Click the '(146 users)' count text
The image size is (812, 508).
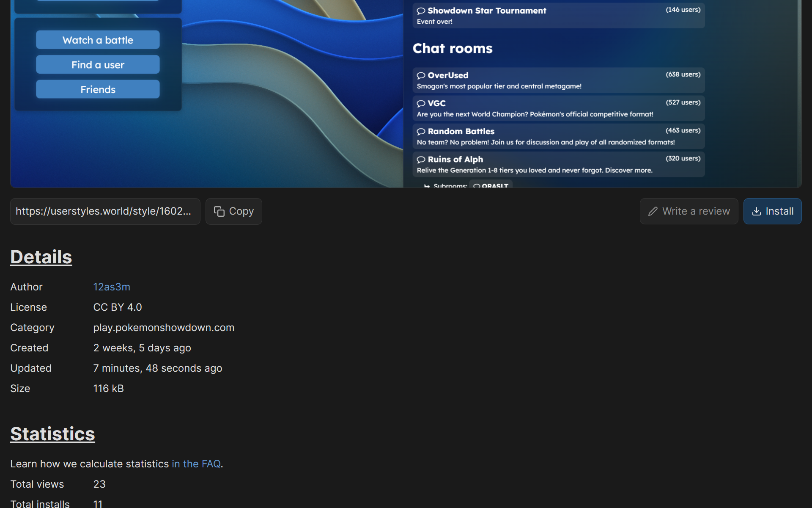coord(683,10)
